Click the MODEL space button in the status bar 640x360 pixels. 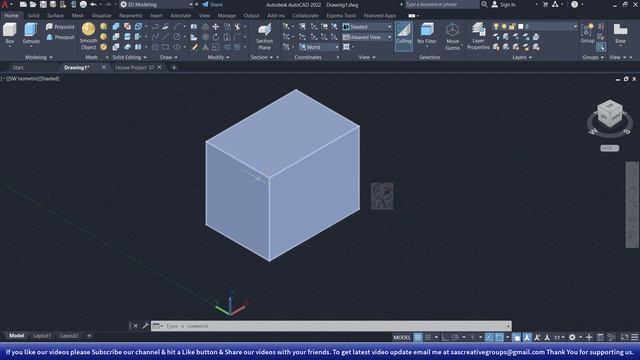[x=402, y=338]
